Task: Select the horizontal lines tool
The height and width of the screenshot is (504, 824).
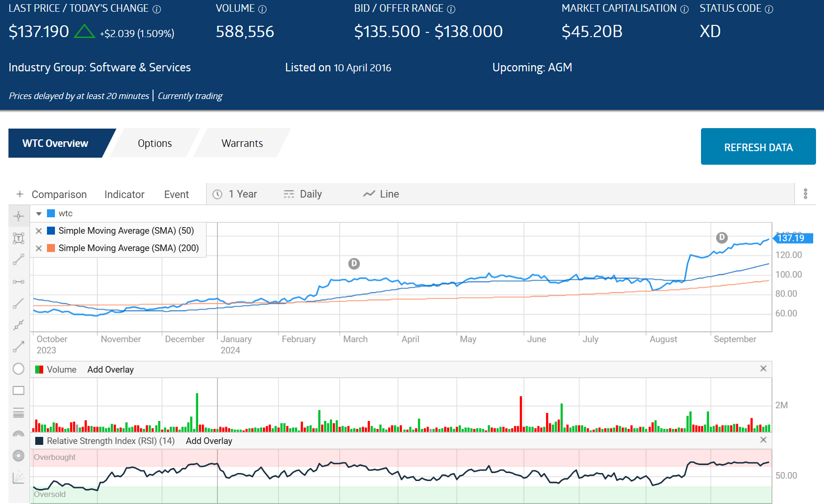Action: (18, 412)
